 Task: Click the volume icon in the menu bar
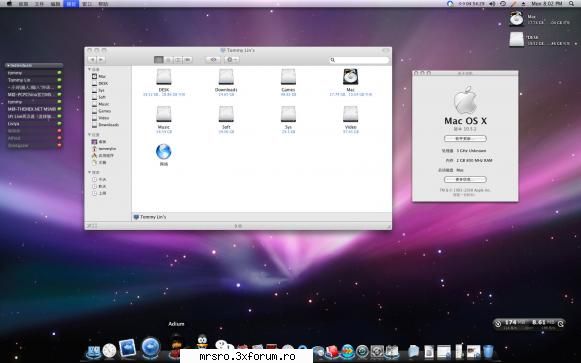pos(492,4)
